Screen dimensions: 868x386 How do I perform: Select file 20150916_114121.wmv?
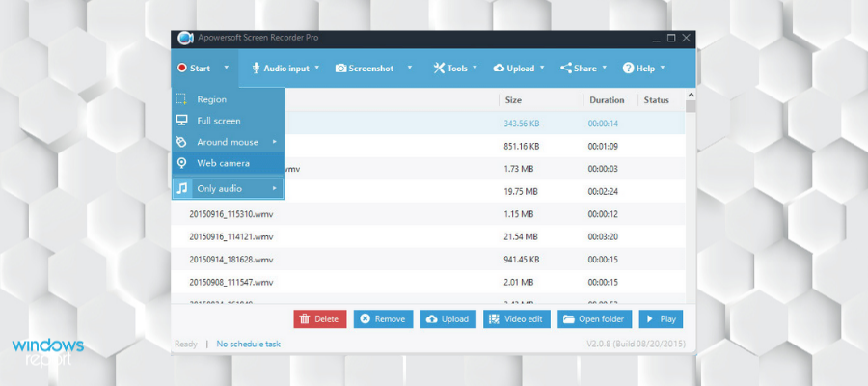pos(231,236)
